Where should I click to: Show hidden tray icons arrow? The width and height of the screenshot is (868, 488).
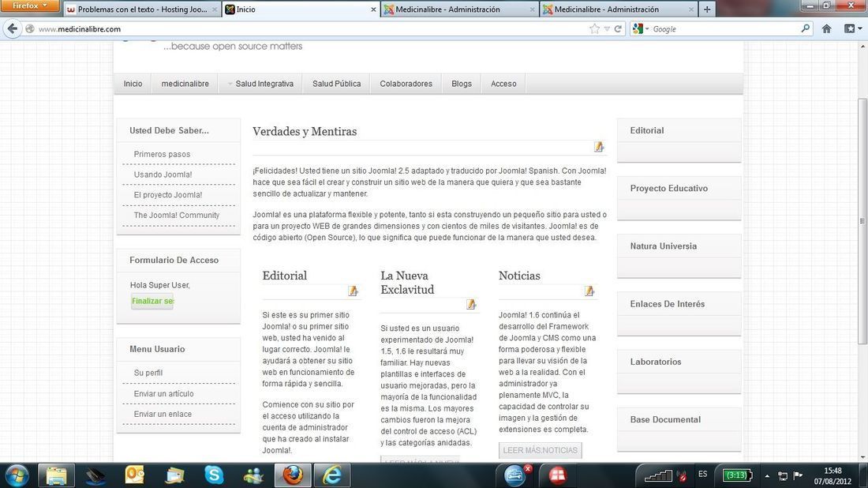pyautogui.click(x=767, y=476)
